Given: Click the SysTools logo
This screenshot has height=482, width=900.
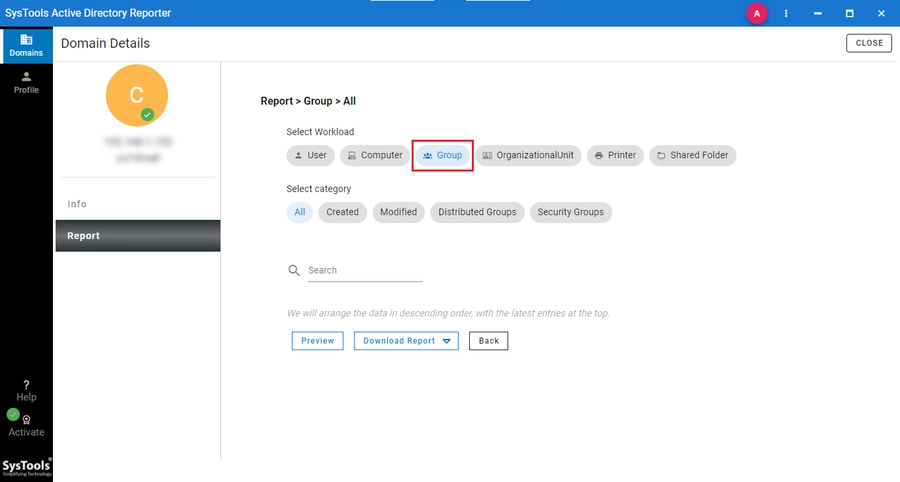Looking at the screenshot, I should coord(26,468).
